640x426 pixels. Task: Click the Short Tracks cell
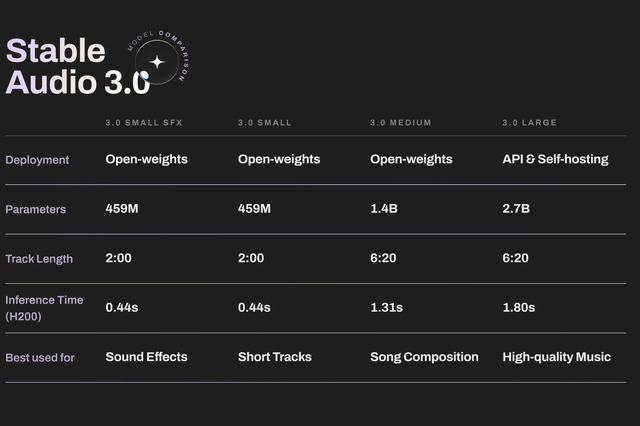tap(275, 357)
